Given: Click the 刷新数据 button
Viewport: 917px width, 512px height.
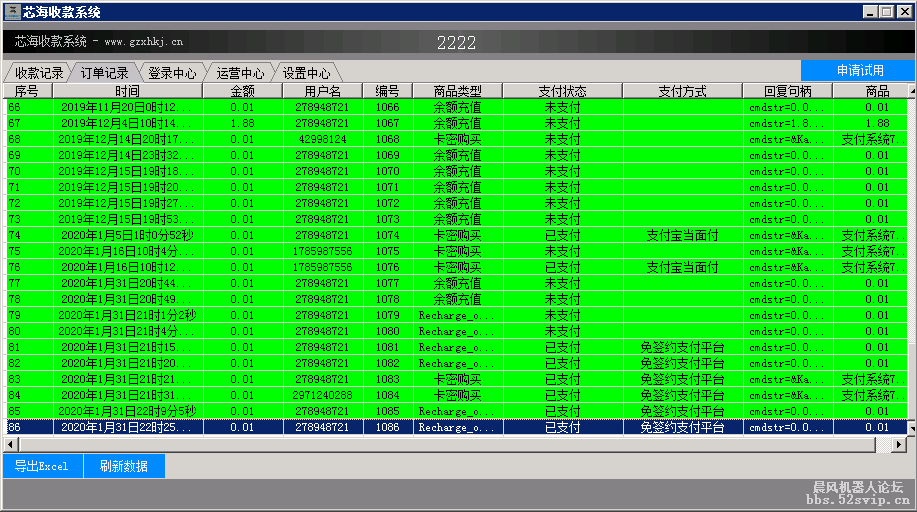Looking at the screenshot, I should (x=124, y=466).
